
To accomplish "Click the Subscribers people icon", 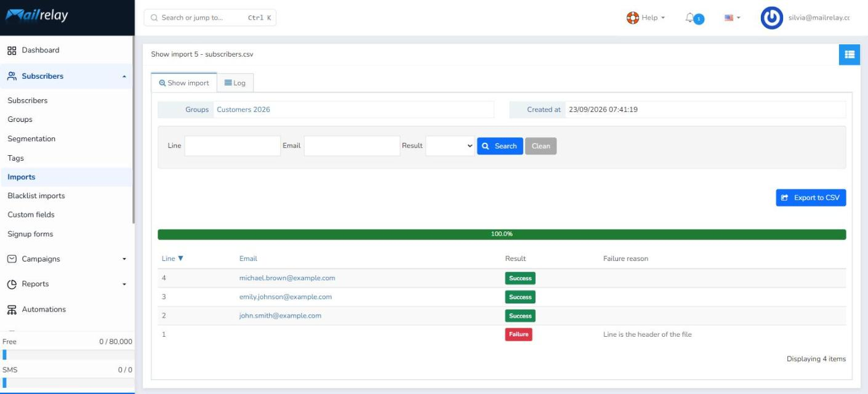I will click(12, 76).
